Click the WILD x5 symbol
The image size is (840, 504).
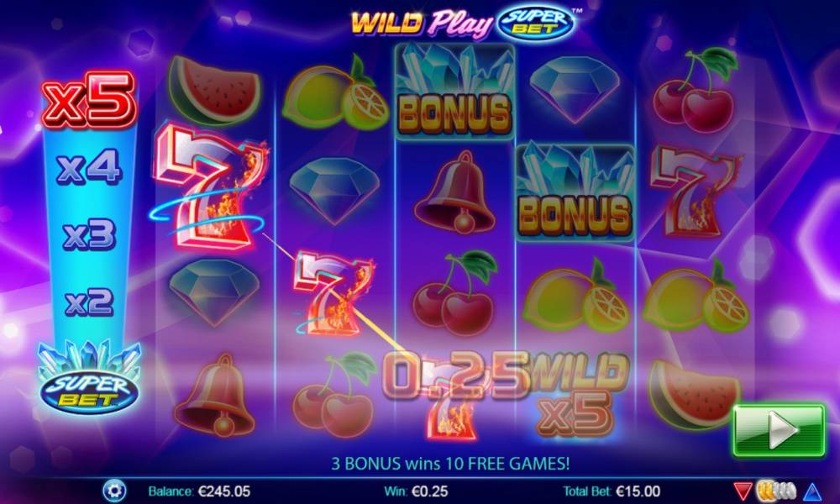point(575,395)
